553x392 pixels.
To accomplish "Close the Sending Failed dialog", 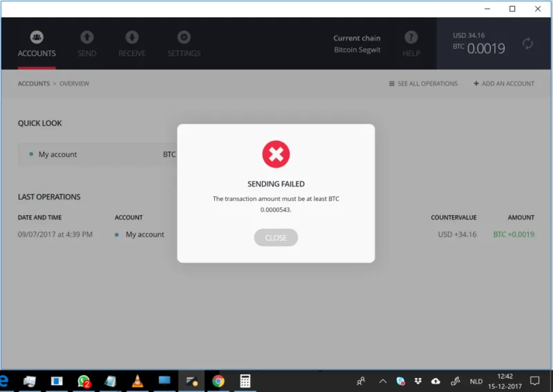I will pyautogui.click(x=276, y=237).
